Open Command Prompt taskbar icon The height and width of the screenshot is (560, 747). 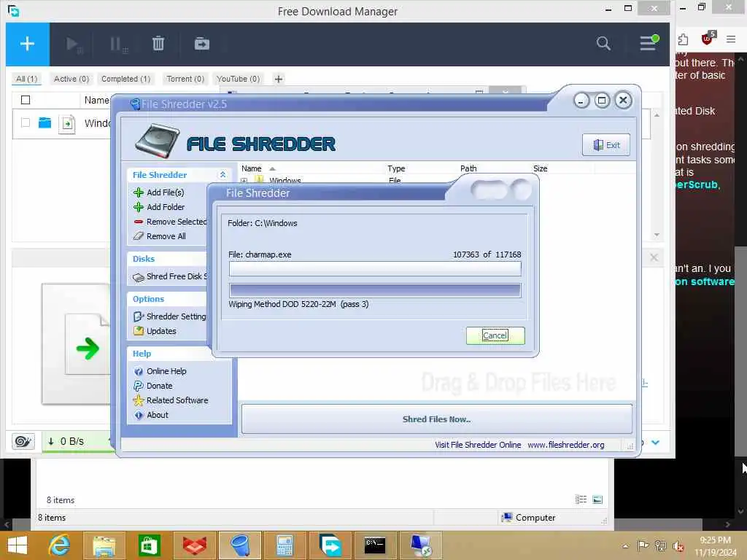click(374, 545)
